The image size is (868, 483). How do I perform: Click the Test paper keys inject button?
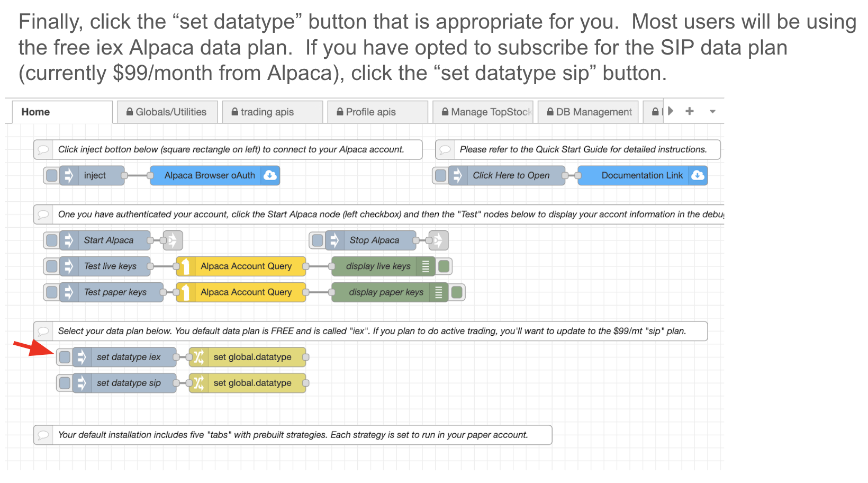(x=52, y=292)
